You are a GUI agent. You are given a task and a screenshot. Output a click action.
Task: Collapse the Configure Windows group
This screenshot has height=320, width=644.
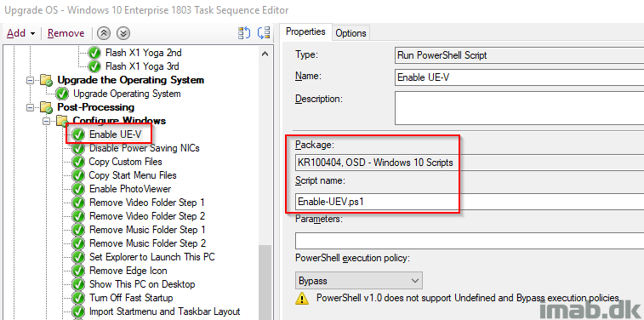[46, 121]
